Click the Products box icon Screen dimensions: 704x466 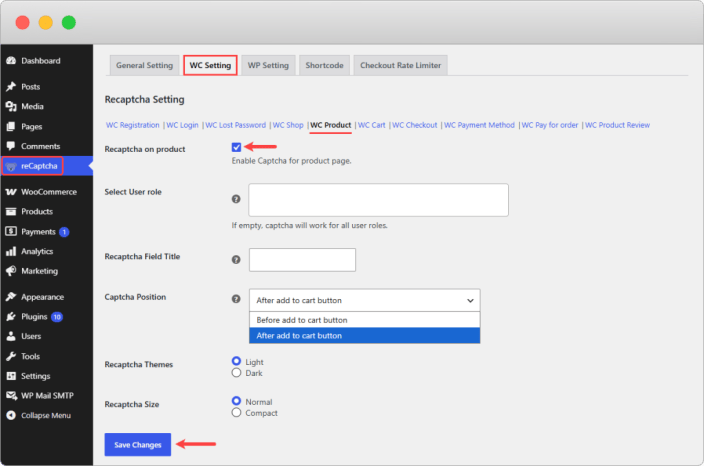click(11, 211)
